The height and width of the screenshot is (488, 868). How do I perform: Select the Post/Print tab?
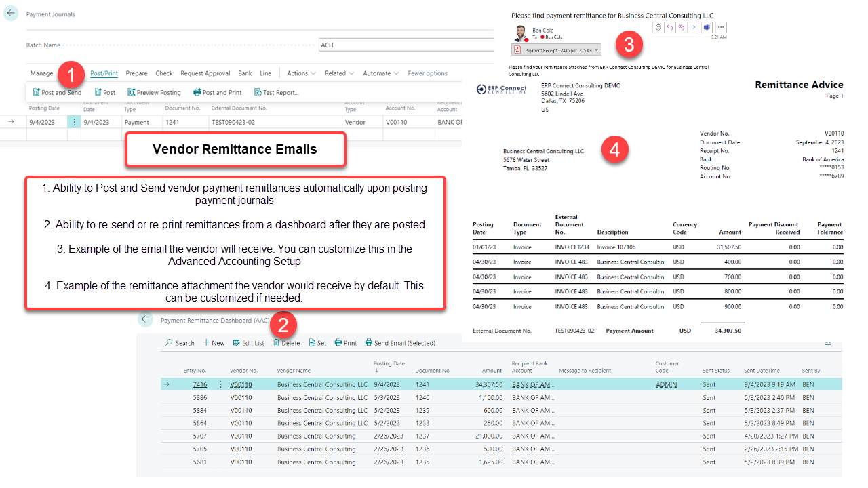[104, 73]
